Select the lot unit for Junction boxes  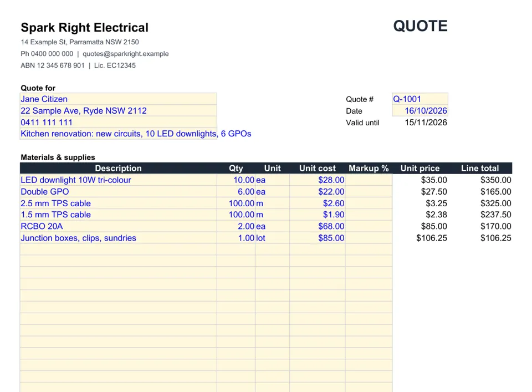point(273,237)
